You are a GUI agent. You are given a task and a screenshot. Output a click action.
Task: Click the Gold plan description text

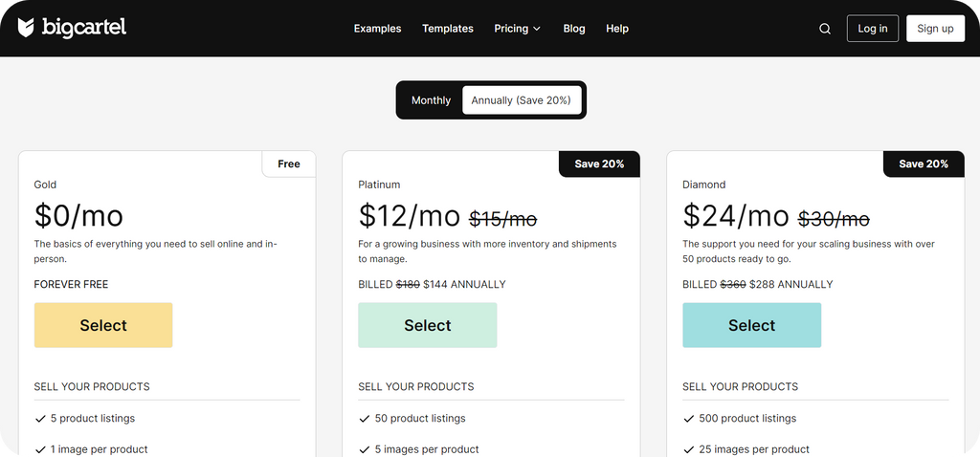[x=156, y=251]
